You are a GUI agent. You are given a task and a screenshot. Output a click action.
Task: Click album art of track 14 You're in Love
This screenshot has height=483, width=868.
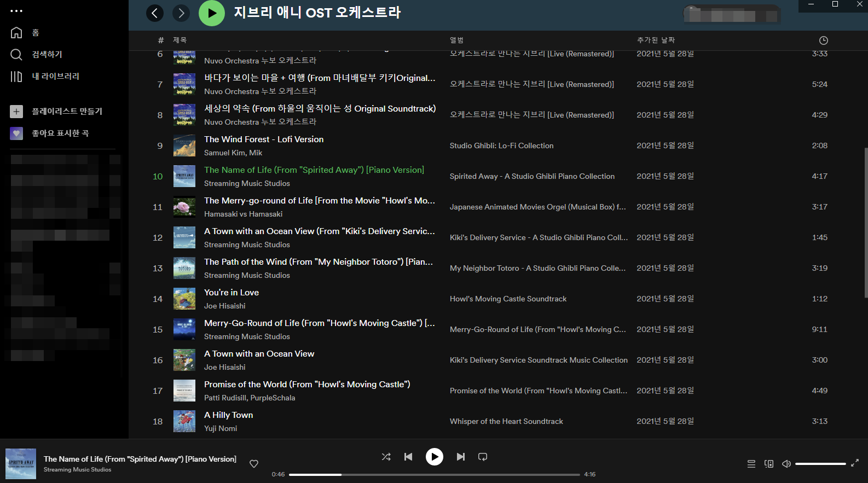(184, 299)
